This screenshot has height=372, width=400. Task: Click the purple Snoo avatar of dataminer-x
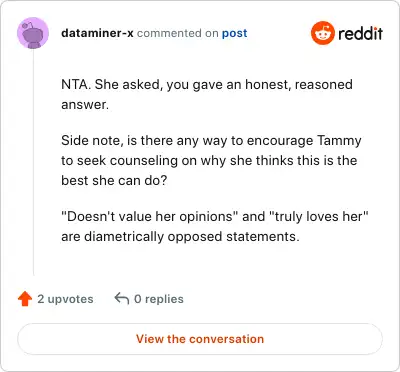33,33
